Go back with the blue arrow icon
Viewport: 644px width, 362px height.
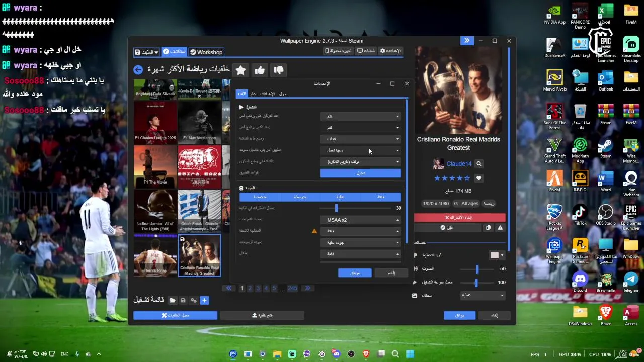pyautogui.click(x=138, y=70)
